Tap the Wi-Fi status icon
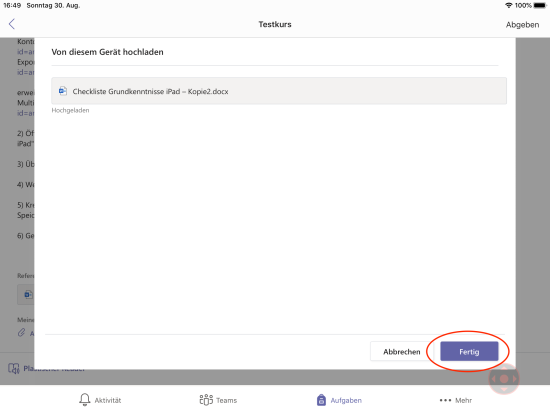 click(509, 5)
